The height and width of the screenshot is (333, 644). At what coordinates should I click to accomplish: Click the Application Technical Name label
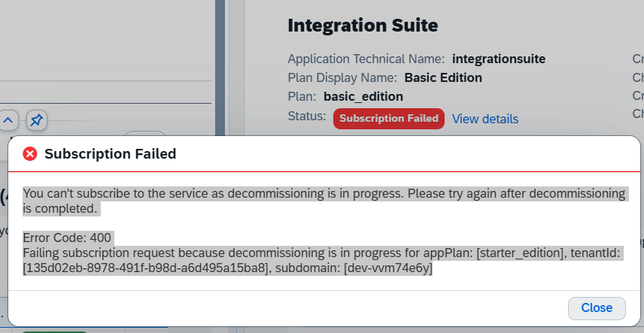point(366,59)
